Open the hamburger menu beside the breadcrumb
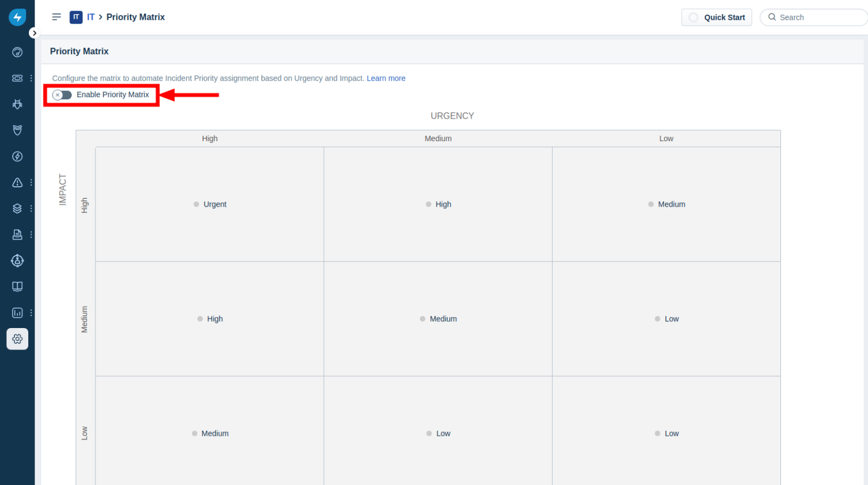This screenshot has width=868, height=485. (56, 17)
